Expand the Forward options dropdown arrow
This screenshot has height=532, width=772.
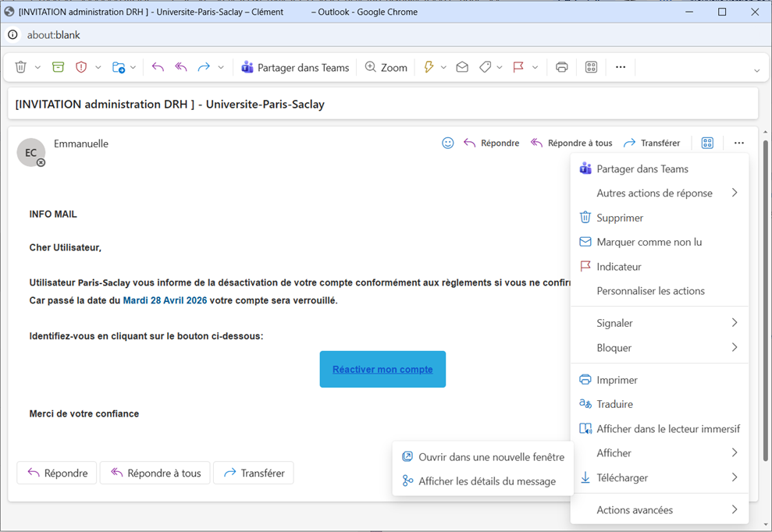tap(221, 67)
